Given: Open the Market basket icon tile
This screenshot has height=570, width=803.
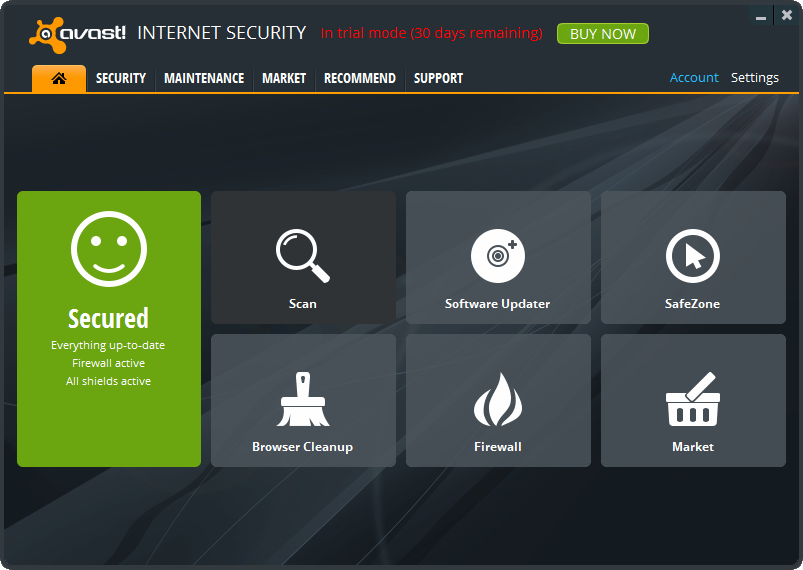Looking at the screenshot, I should point(693,400).
